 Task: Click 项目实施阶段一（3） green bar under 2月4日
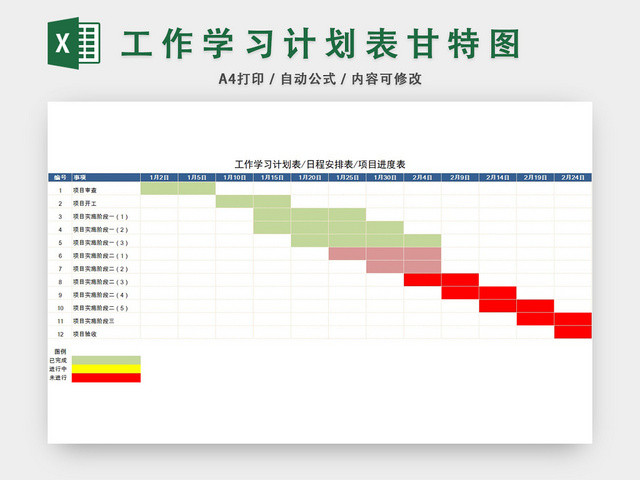422,240
